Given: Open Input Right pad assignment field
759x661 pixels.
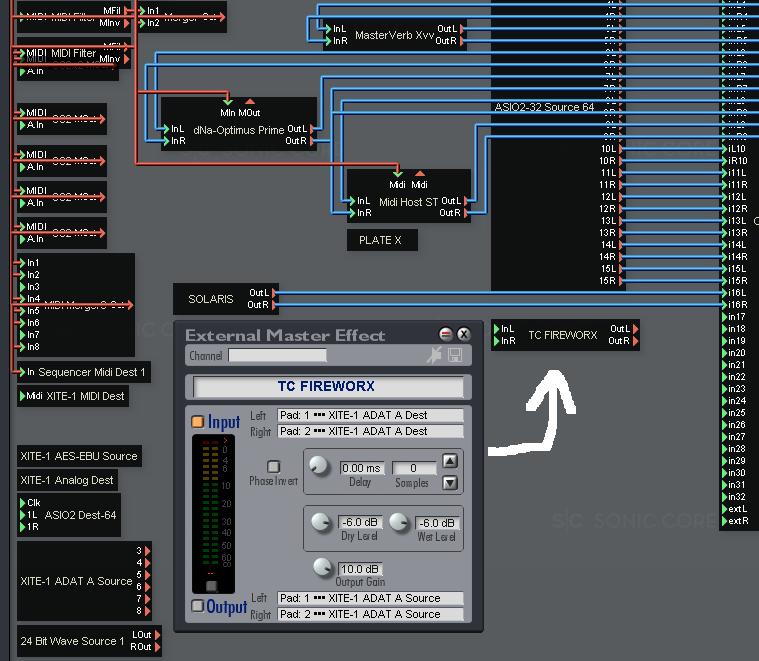Looking at the screenshot, I should pyautogui.click(x=370, y=431).
